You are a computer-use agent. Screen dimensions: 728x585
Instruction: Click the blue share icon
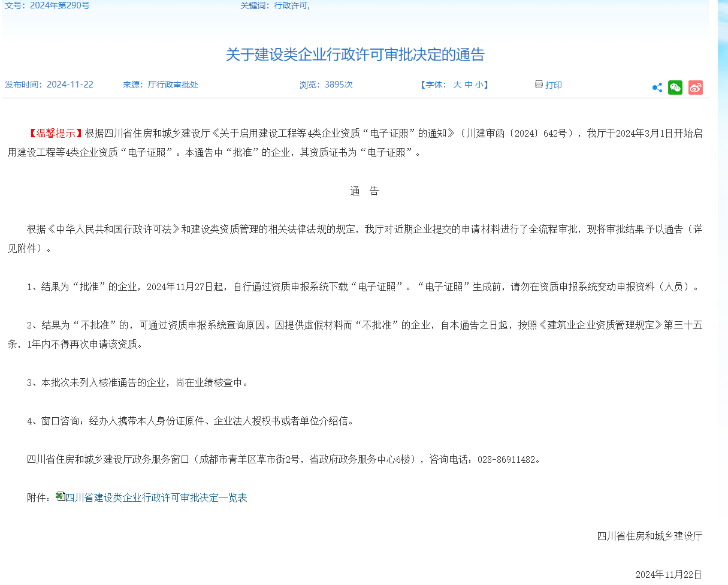pos(656,88)
